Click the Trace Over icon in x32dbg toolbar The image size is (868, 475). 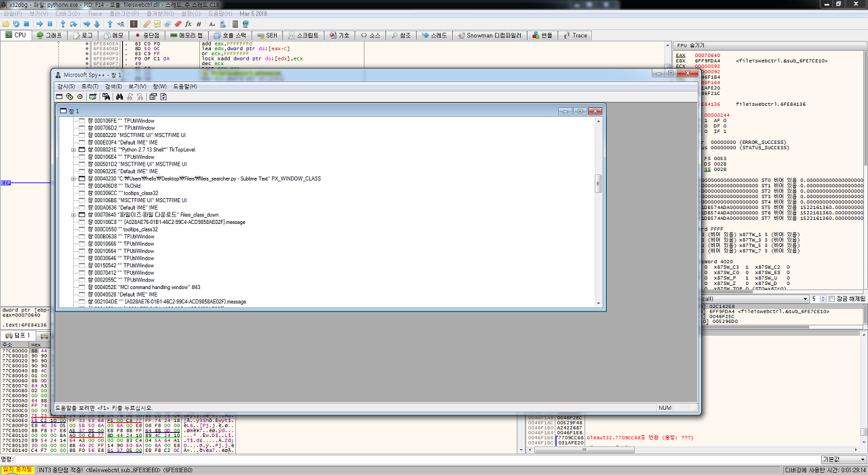coord(97,24)
